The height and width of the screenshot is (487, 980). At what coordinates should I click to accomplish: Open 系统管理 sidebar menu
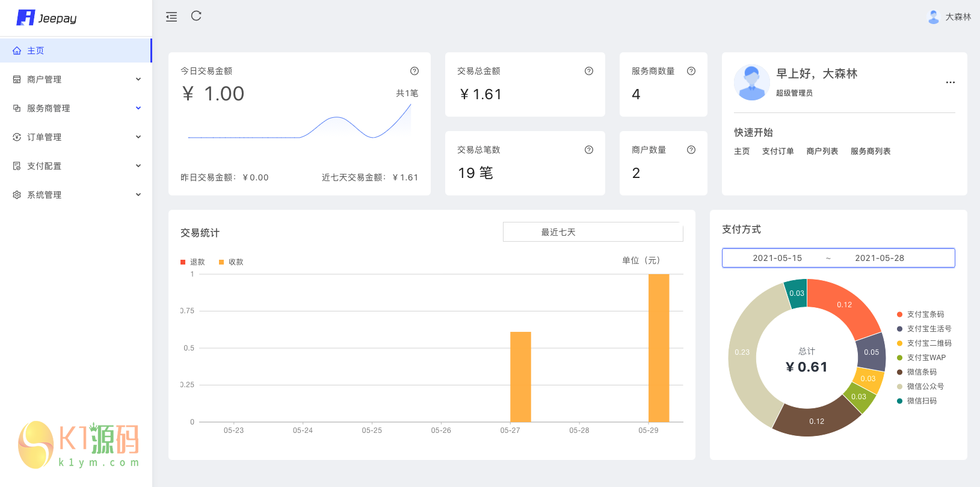click(76, 195)
